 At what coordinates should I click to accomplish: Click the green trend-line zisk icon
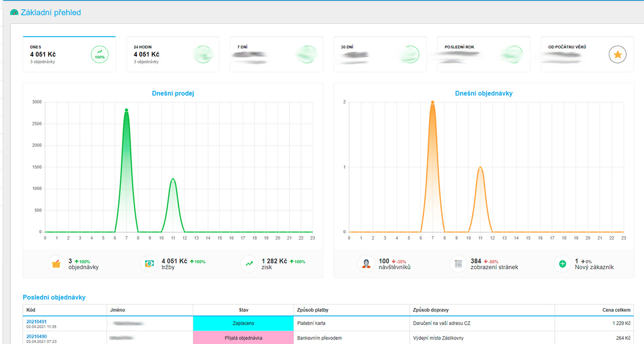click(x=249, y=264)
